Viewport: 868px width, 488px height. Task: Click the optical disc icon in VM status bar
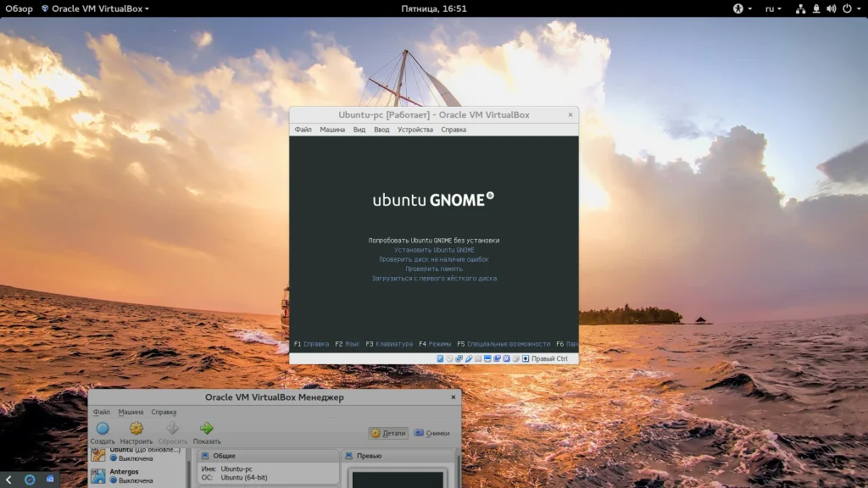coord(449,358)
